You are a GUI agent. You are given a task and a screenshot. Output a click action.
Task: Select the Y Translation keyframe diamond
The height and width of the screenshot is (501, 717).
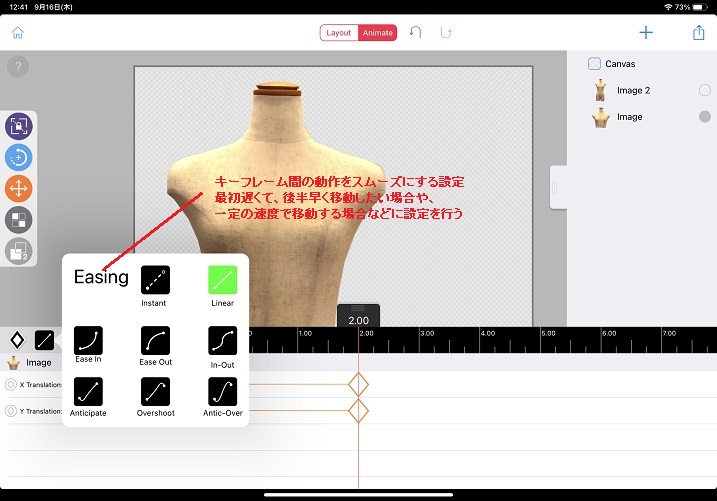358,410
